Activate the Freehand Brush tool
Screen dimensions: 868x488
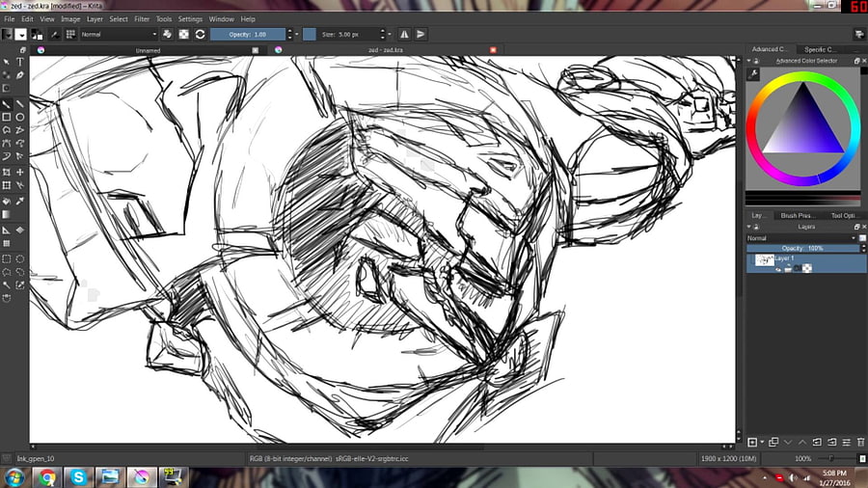click(x=7, y=104)
